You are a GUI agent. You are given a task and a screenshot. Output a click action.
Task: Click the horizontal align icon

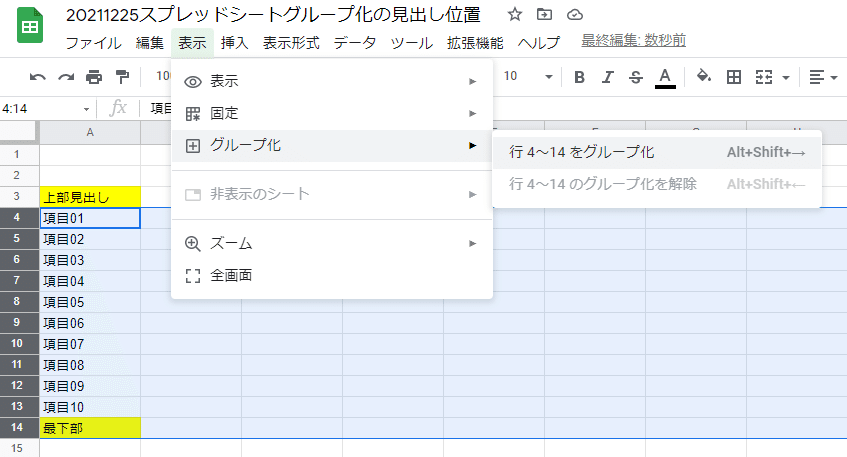click(817, 77)
